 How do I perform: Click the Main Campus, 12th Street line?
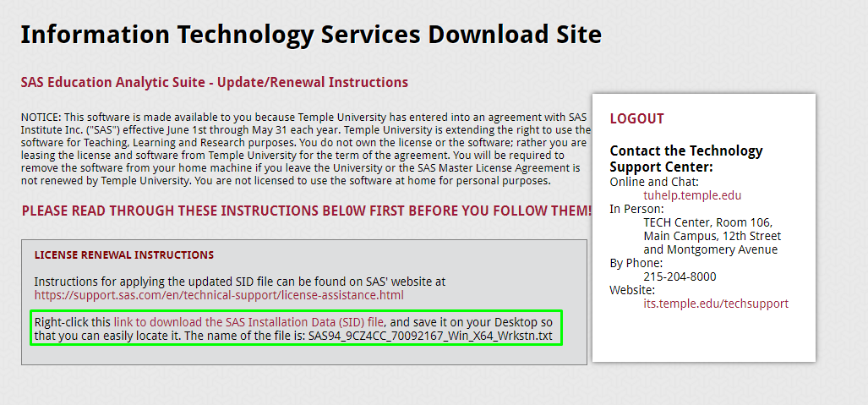712,236
